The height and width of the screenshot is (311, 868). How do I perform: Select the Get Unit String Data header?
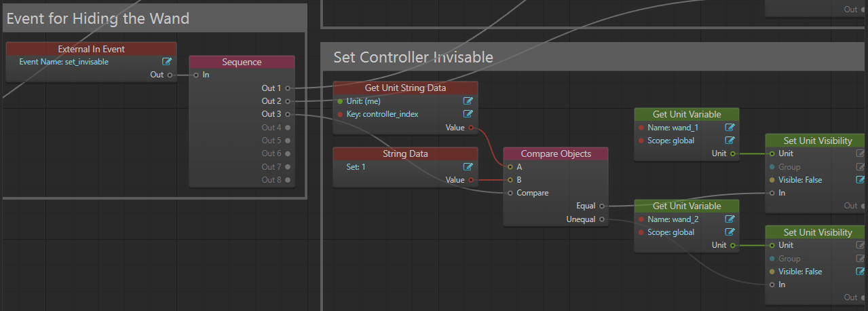pyautogui.click(x=405, y=88)
